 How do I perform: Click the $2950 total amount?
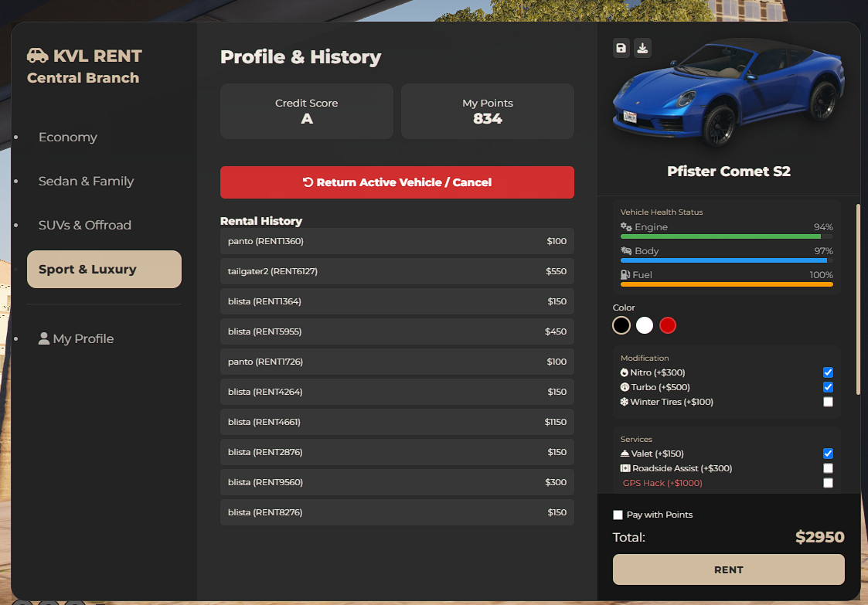pos(820,537)
